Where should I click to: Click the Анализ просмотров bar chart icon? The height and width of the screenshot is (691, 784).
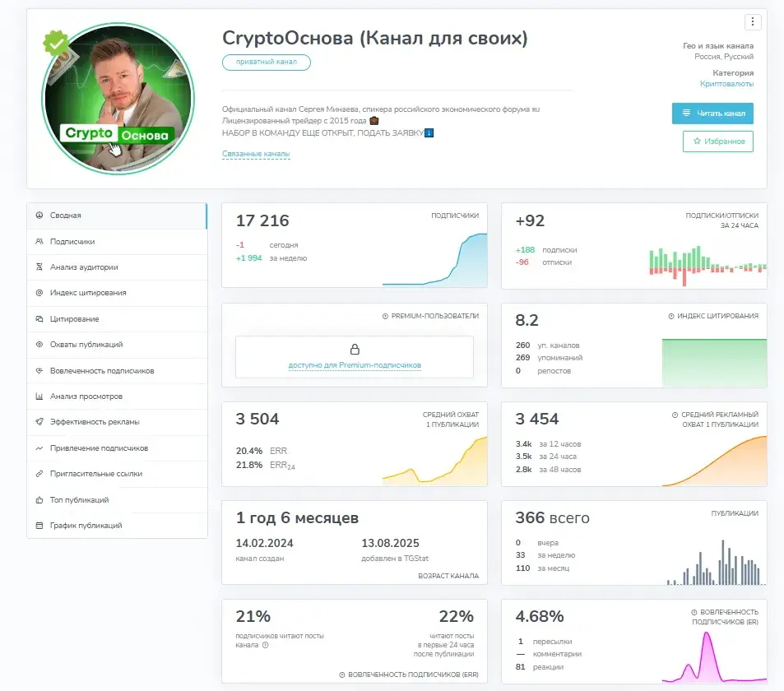(39, 396)
